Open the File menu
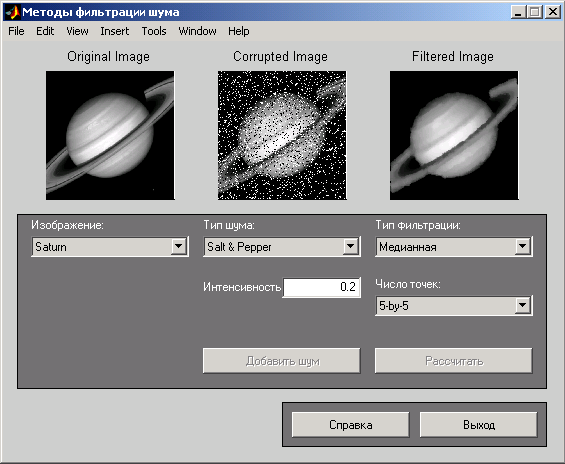This screenshot has width=565, height=464. tap(16, 31)
